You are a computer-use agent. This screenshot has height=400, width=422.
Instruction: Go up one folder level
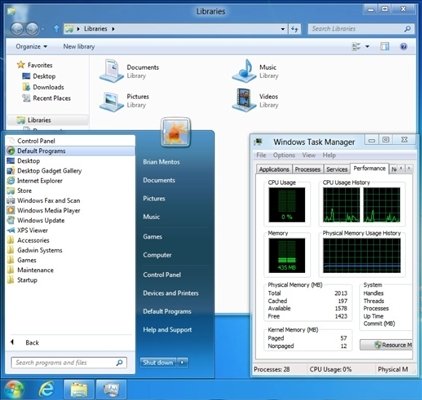56,29
